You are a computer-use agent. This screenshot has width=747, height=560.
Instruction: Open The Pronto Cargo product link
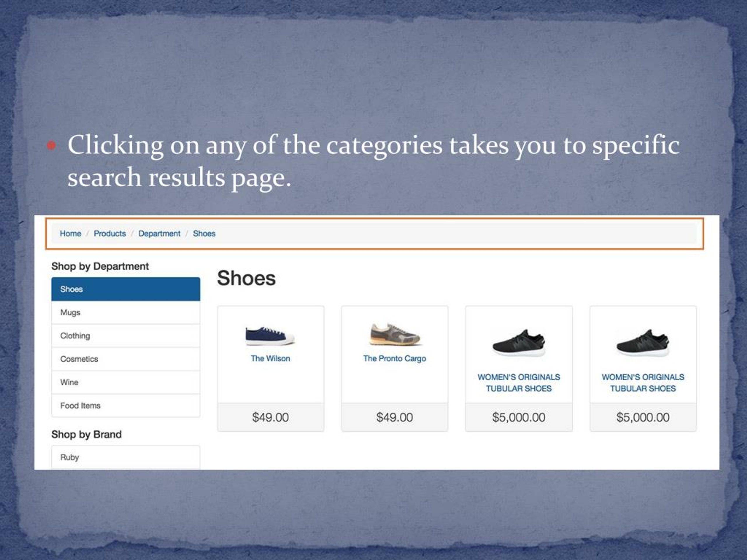pos(395,358)
